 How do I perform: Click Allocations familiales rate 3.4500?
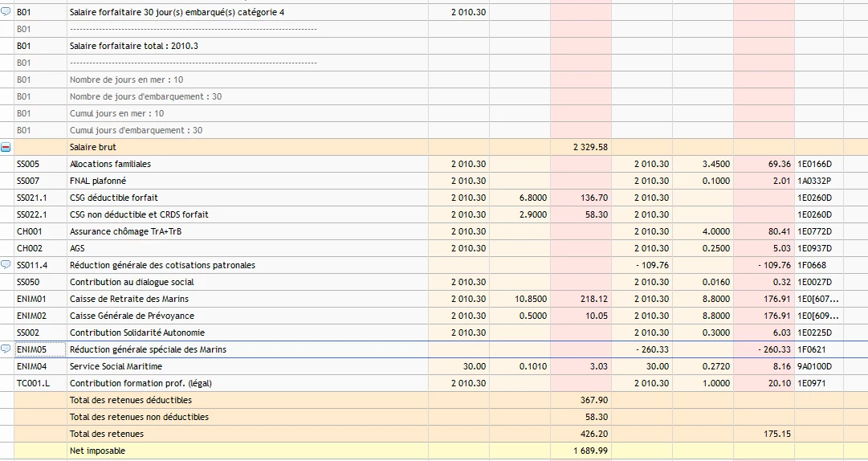pyautogui.click(x=715, y=164)
